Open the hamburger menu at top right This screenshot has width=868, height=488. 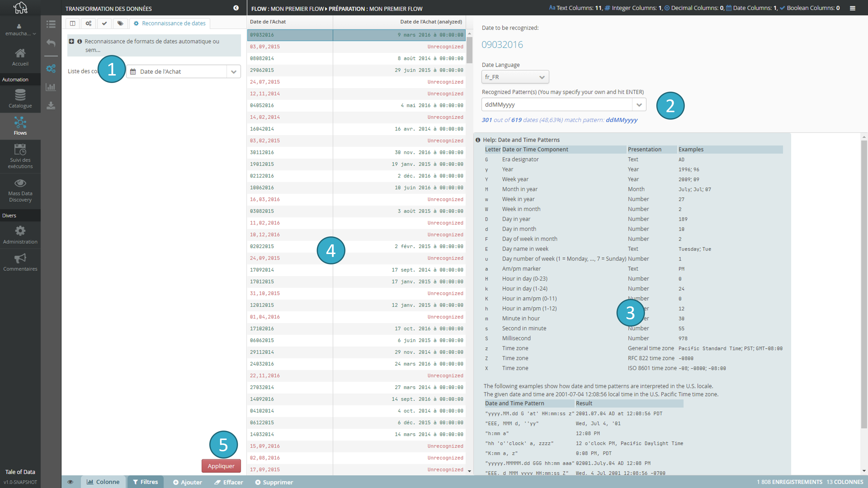(853, 8)
